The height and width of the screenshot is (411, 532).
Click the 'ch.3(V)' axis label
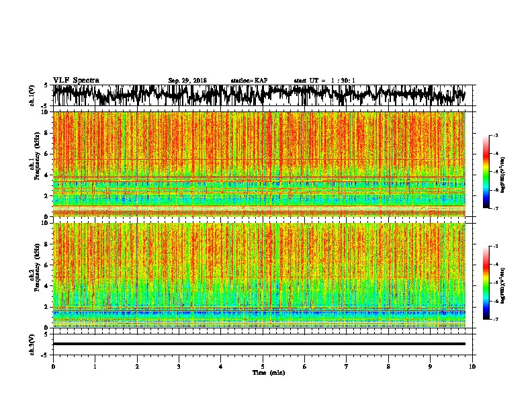(x=32, y=345)
